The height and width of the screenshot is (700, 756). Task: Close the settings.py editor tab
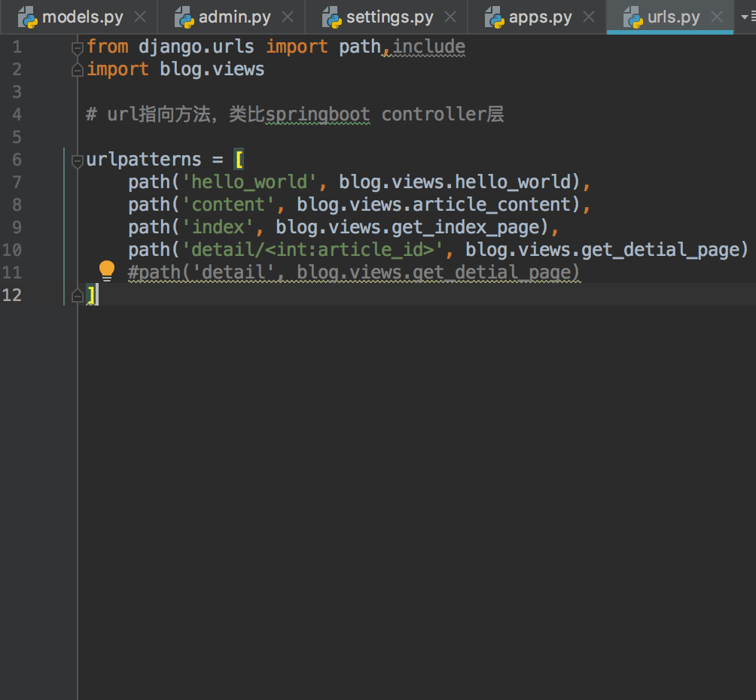click(450, 17)
